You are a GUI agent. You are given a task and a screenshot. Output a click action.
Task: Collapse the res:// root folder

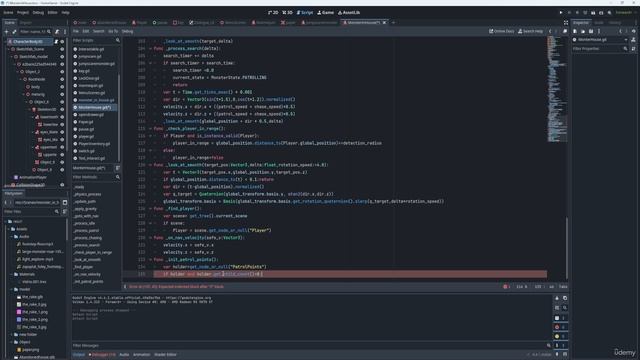point(6,222)
